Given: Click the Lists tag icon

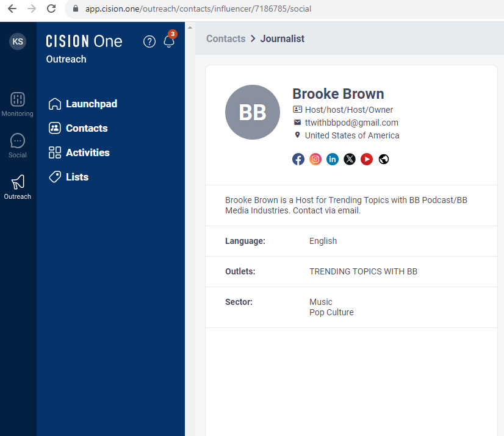Looking at the screenshot, I should (55, 177).
